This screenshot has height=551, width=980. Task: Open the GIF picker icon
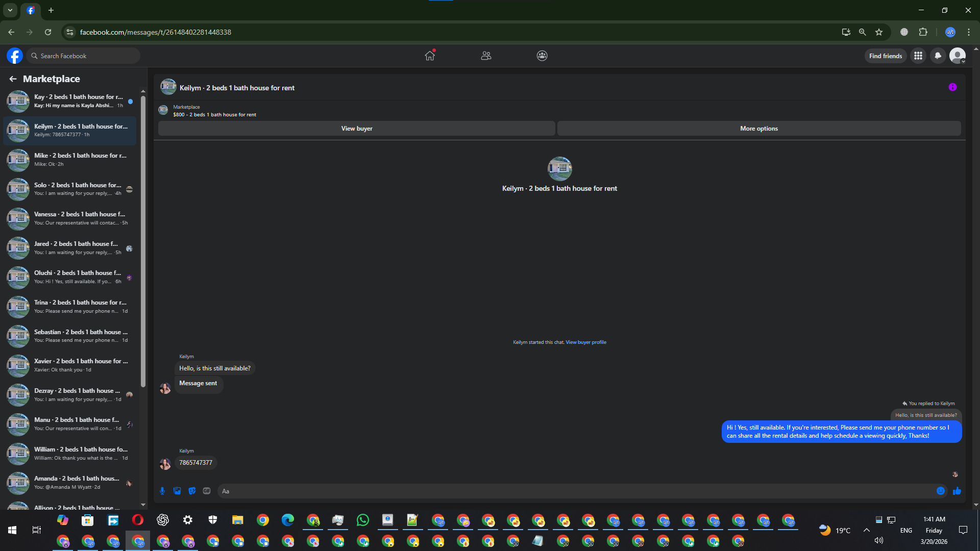click(207, 491)
